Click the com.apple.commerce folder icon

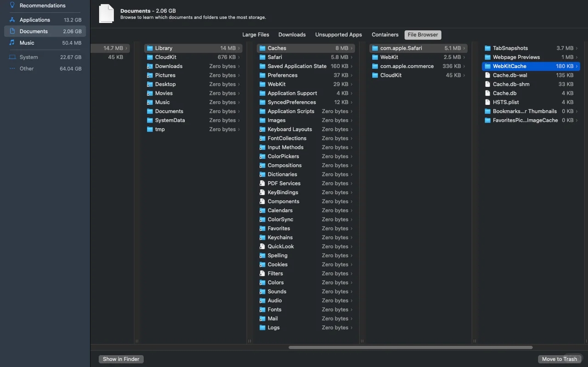tap(375, 66)
